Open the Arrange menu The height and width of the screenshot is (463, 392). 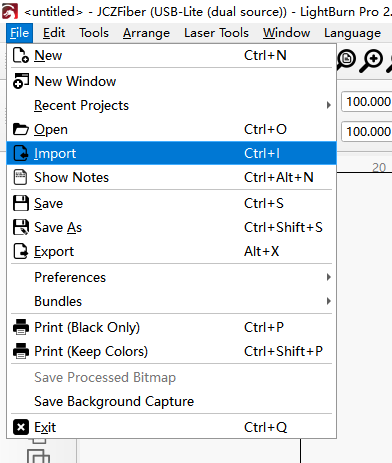pyautogui.click(x=146, y=33)
